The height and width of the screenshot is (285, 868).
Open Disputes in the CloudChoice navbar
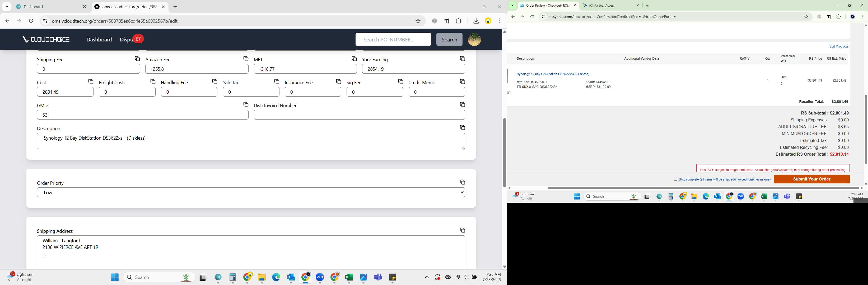pyautogui.click(x=127, y=40)
